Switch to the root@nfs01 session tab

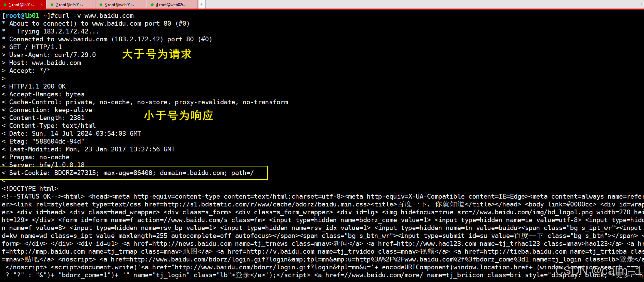point(71,4)
